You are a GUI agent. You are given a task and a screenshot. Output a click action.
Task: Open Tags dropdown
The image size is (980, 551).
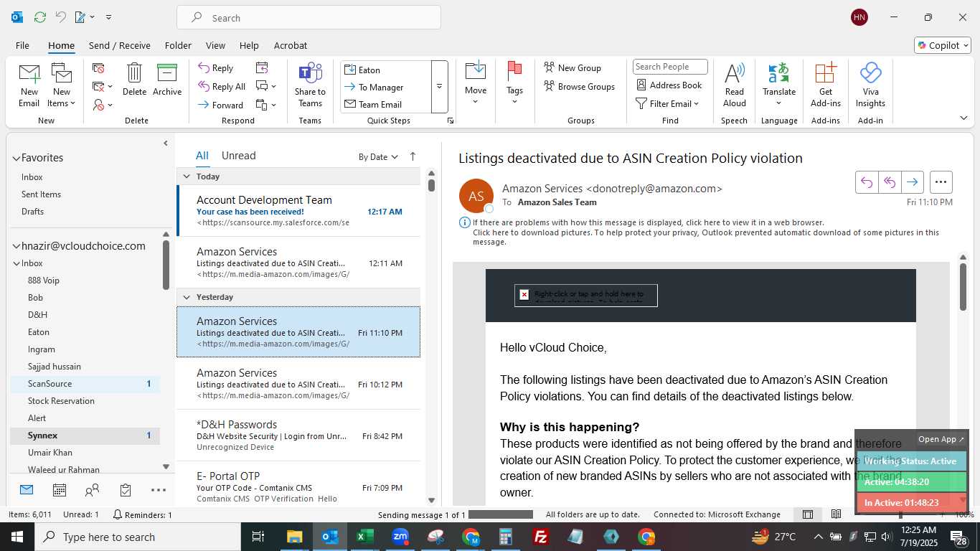pos(514,83)
